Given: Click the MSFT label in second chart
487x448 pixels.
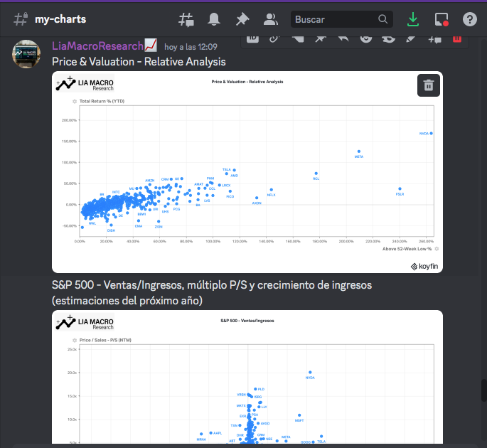Looking at the screenshot, I should pyautogui.click(x=299, y=420).
